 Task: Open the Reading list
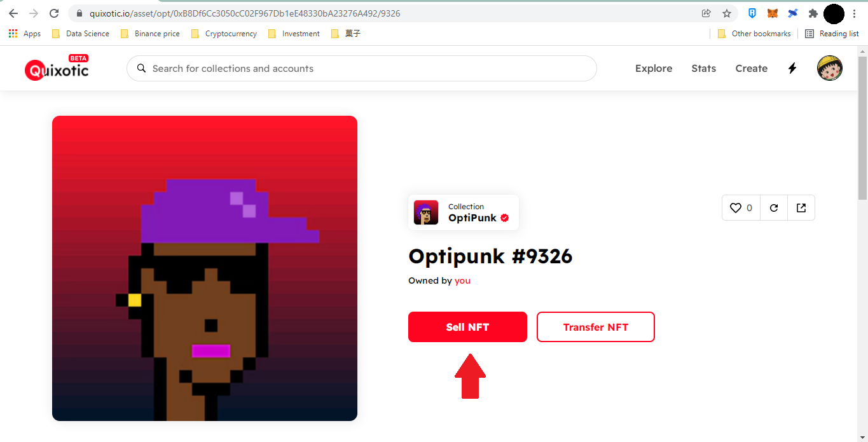(832, 34)
